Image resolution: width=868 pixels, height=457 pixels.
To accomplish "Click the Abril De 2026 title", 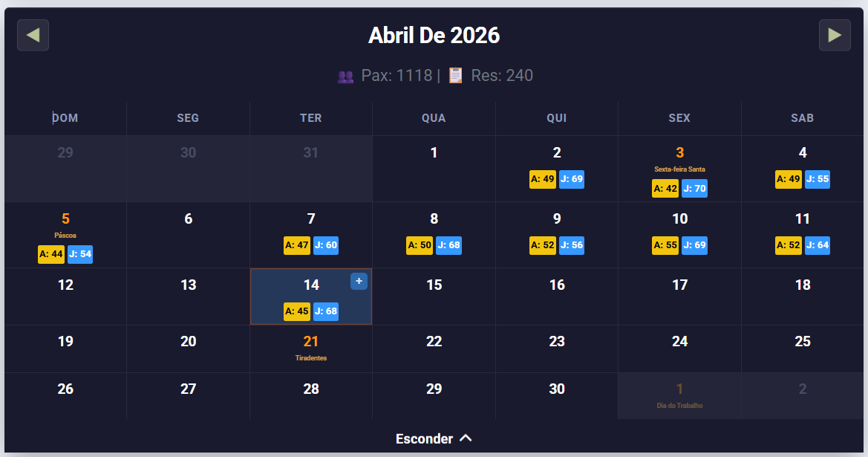I will [x=434, y=35].
